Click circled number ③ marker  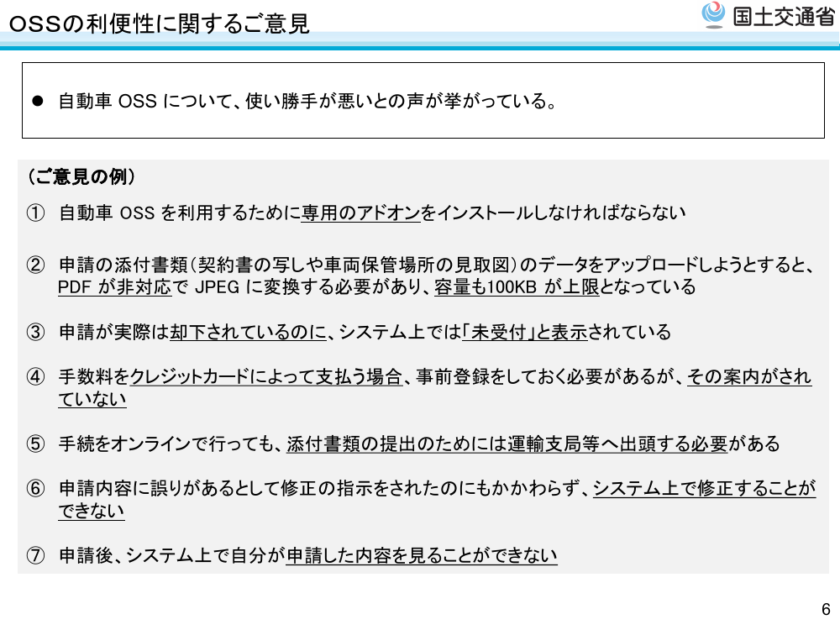click(x=35, y=332)
